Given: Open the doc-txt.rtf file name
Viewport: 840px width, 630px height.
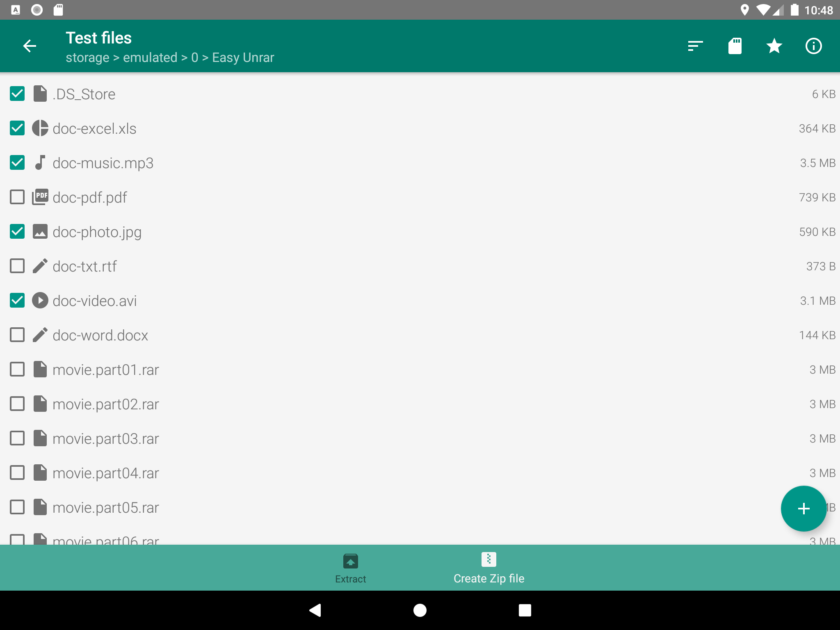Looking at the screenshot, I should tap(84, 266).
